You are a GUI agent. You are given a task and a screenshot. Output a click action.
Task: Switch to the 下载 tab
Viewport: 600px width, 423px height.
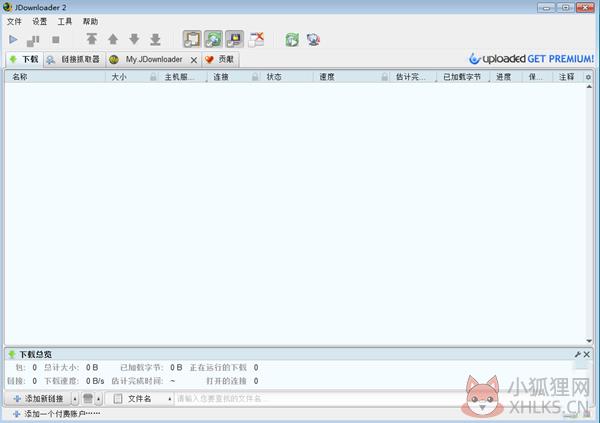pyautogui.click(x=24, y=59)
